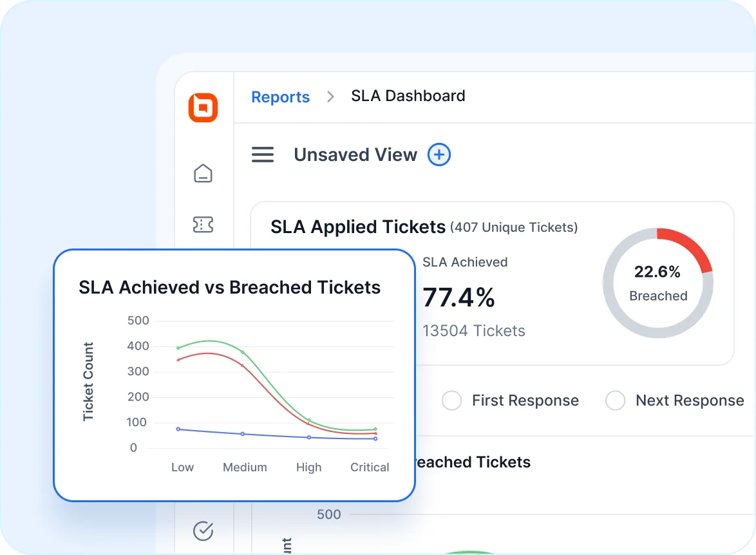Click the orange app logo in the sidebar

tap(203, 108)
